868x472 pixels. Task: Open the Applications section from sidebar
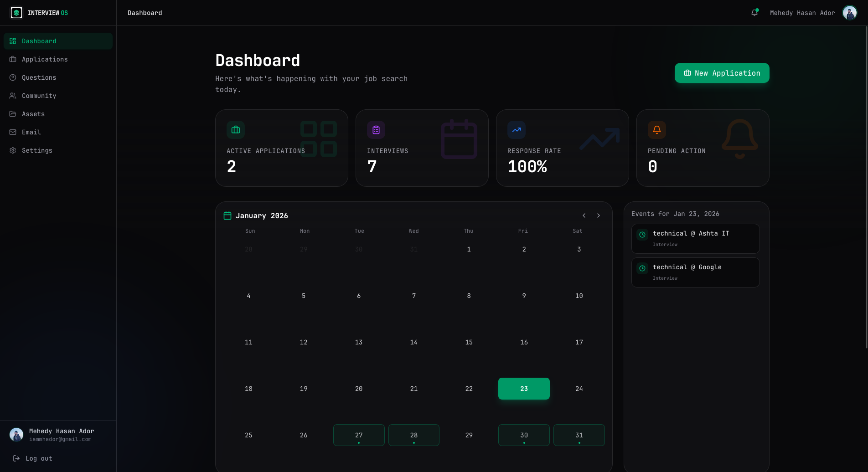44,59
